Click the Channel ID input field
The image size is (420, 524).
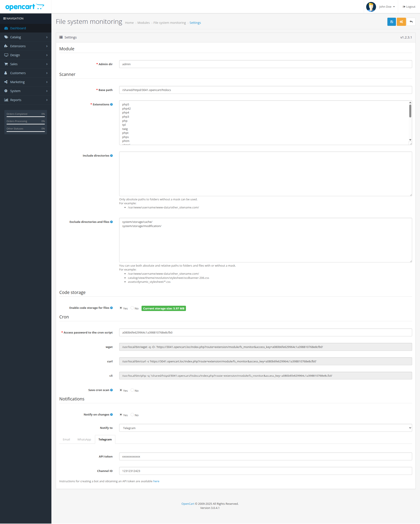265,471
